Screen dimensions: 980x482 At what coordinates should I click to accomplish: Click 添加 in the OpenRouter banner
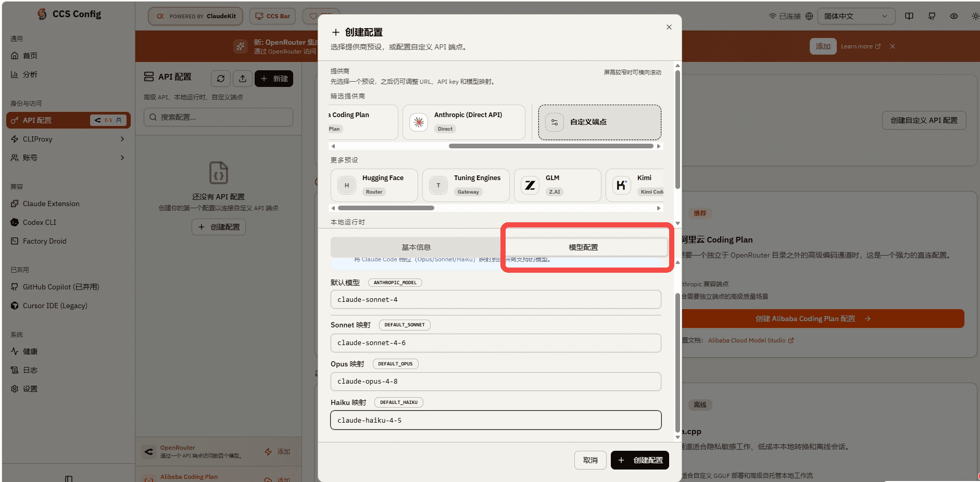[x=823, y=46]
